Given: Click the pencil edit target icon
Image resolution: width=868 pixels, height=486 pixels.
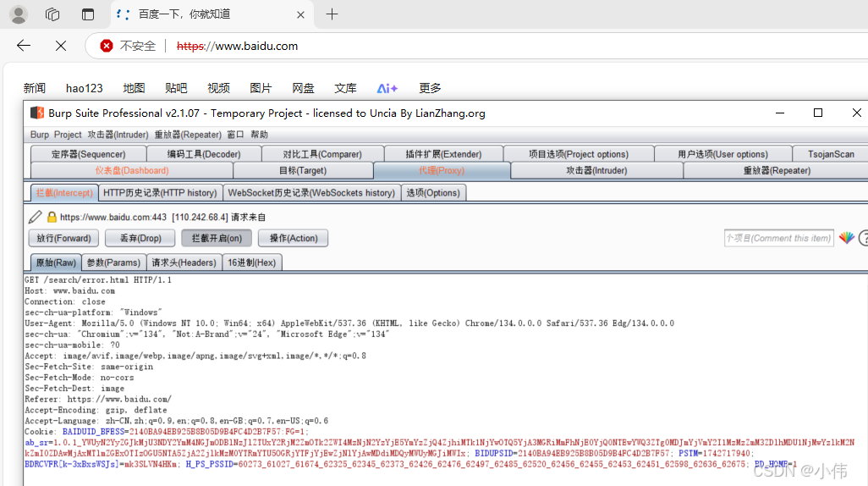Looking at the screenshot, I should click(35, 217).
